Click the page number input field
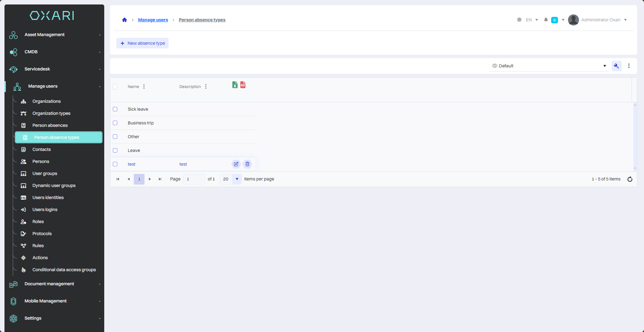Image resolution: width=644 pixels, height=332 pixels. point(194,179)
